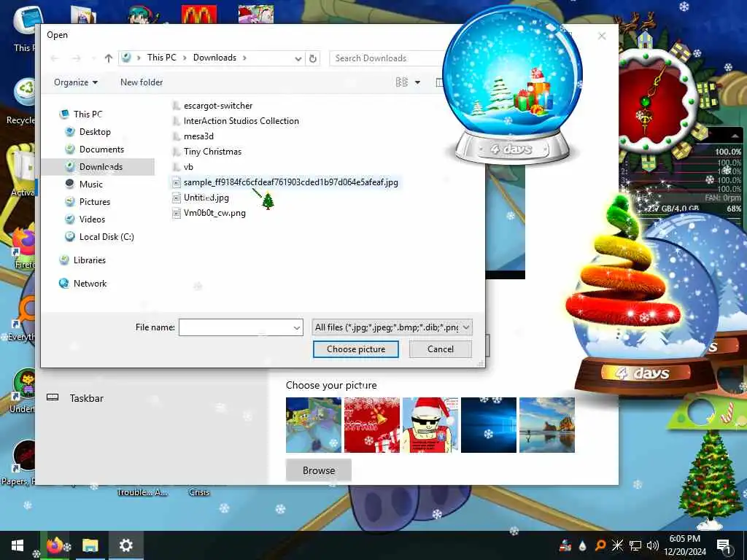This screenshot has width=747, height=560.
Task: Click the Music folder icon in sidebar
Action: 70,184
